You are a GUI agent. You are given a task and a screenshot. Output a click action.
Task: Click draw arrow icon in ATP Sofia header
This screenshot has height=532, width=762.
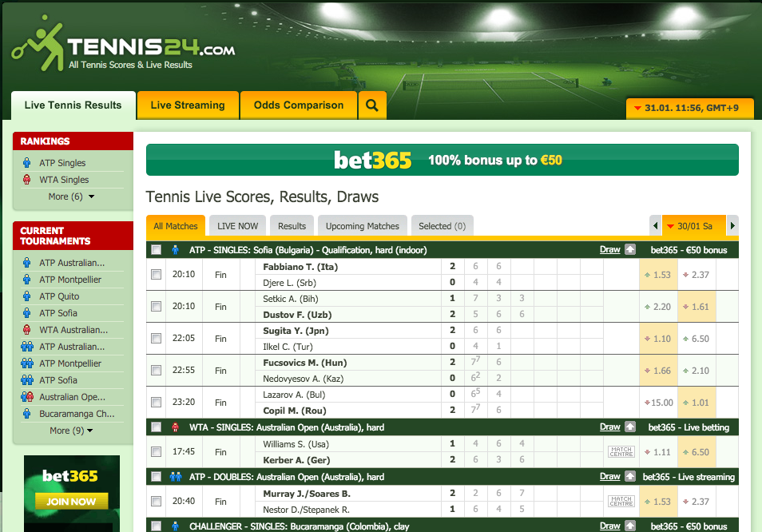tap(630, 249)
